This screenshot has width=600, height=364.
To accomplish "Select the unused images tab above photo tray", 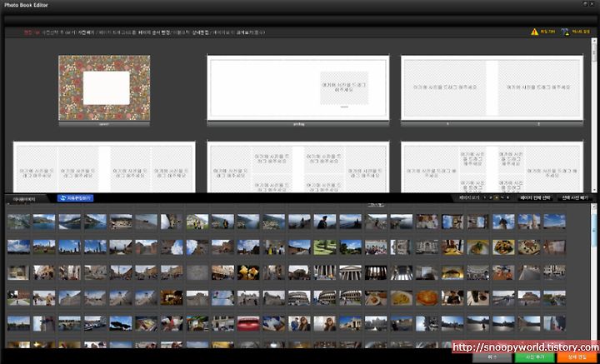I will [x=24, y=199].
